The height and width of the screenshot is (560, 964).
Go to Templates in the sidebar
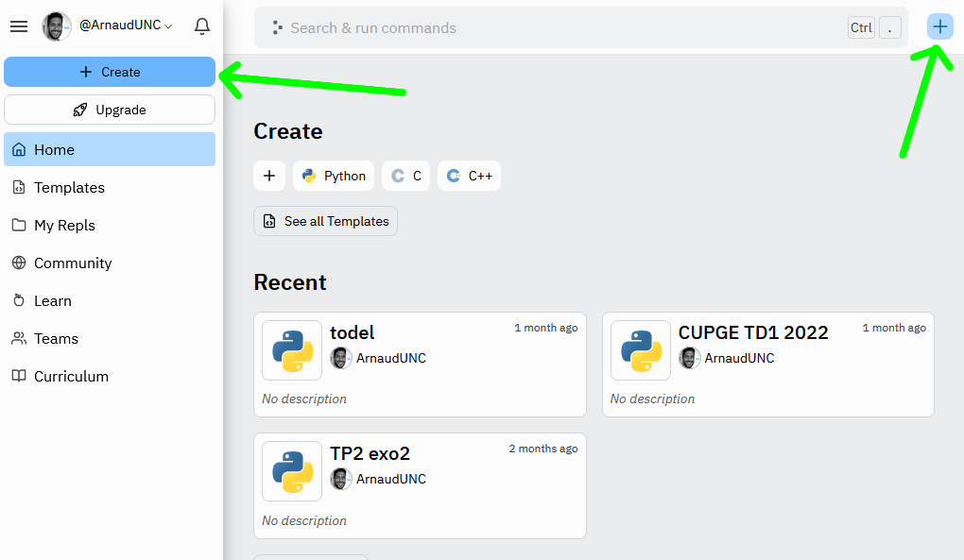110,187
